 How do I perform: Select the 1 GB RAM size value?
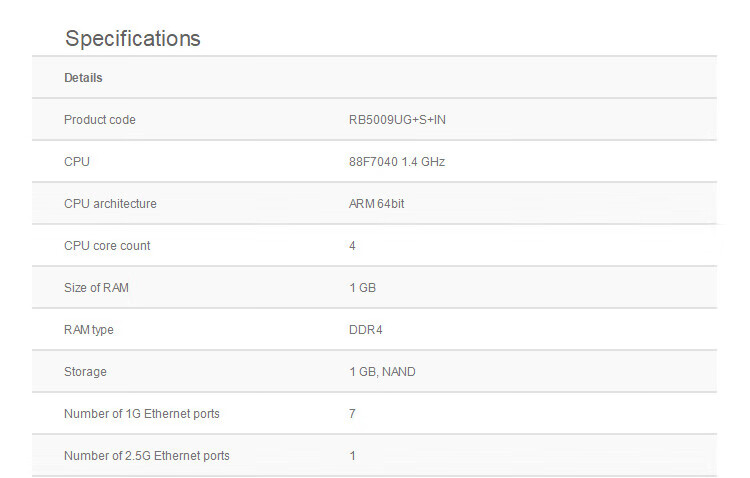point(363,288)
